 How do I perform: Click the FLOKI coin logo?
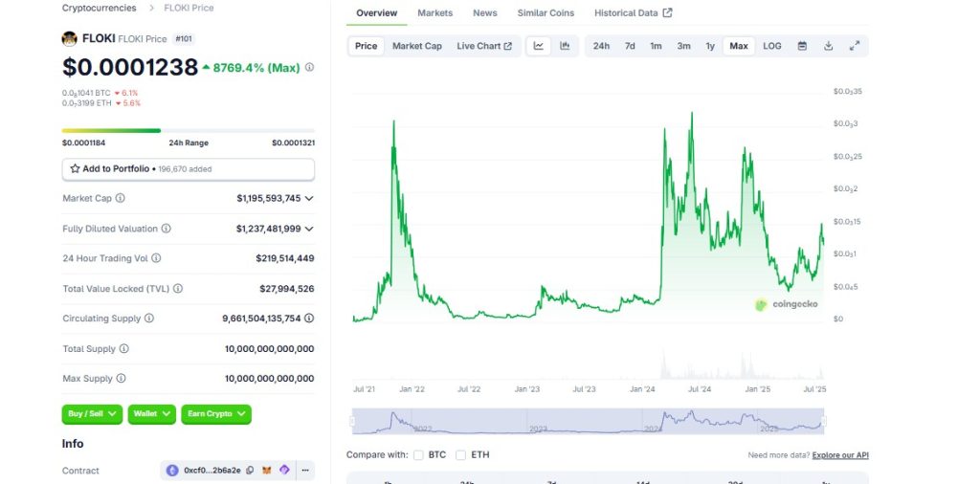point(69,38)
